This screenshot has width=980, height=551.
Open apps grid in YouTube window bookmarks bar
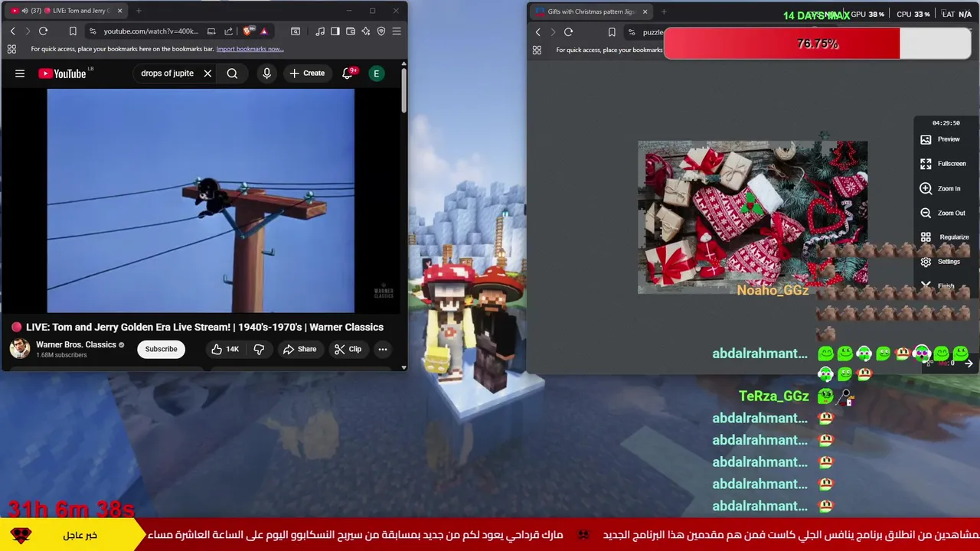click(x=11, y=49)
